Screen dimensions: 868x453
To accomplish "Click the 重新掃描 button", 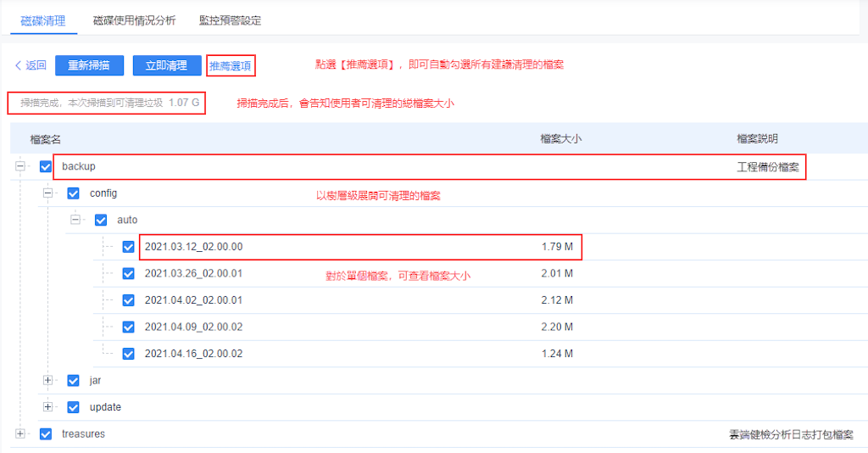I will pyautogui.click(x=89, y=65).
